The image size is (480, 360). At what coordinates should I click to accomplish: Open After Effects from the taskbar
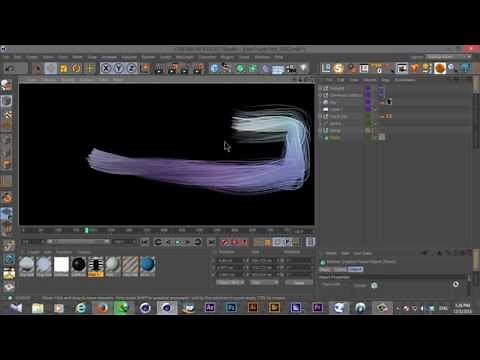tap(210, 308)
